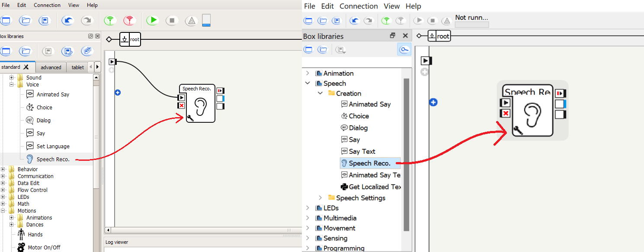The image size is (644, 252).
Task: Collapse the Voice folder in left tree
Action: (x=12, y=85)
